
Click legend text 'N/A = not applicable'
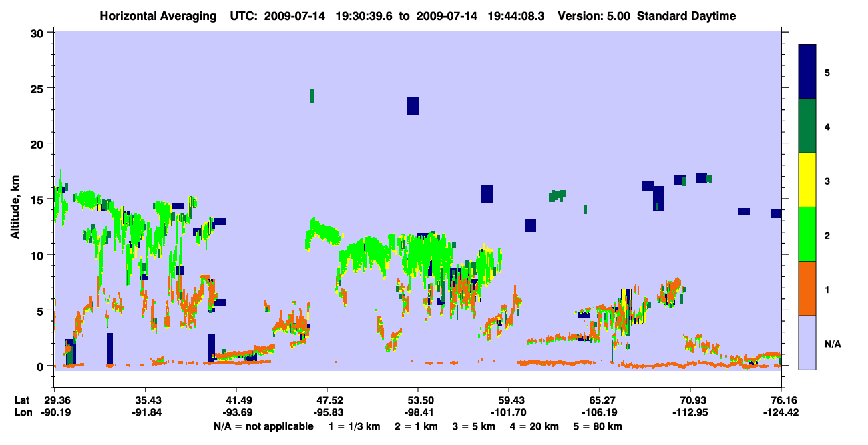tap(263, 426)
